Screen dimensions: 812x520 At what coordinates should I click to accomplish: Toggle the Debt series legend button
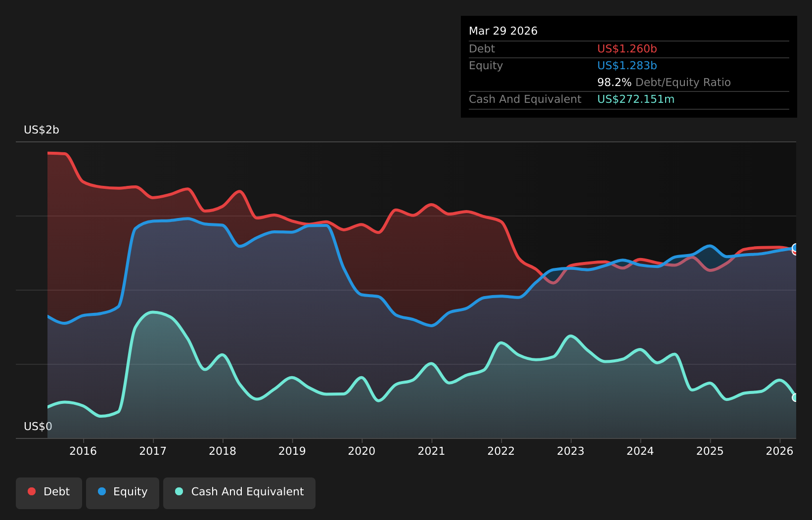tap(49, 493)
